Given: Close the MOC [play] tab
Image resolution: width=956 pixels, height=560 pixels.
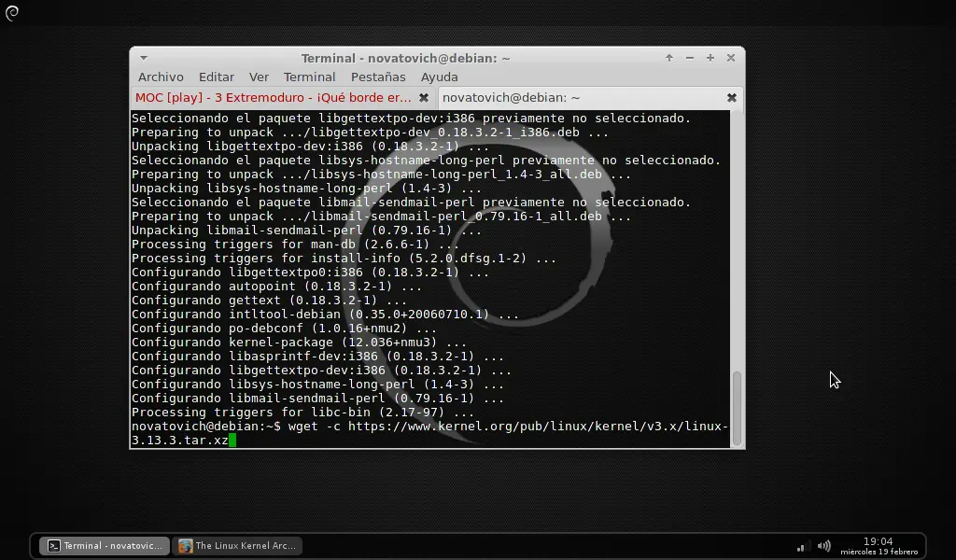Looking at the screenshot, I should click(424, 97).
